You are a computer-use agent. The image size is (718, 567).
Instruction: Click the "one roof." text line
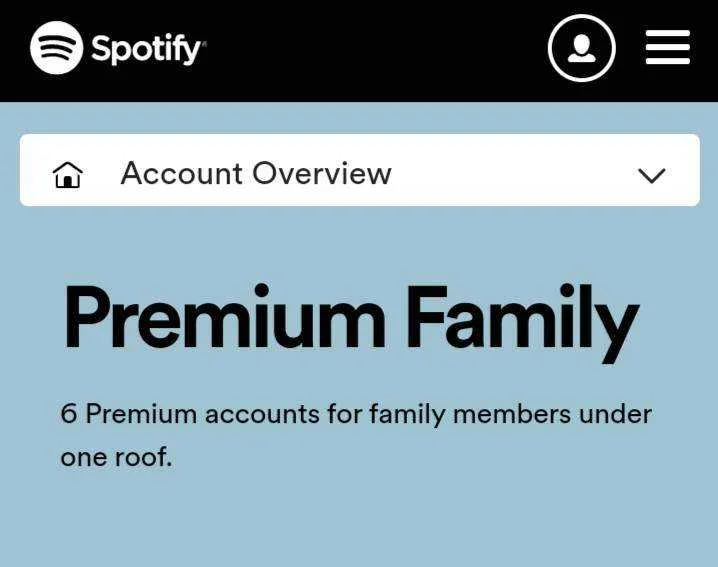(x=116, y=457)
